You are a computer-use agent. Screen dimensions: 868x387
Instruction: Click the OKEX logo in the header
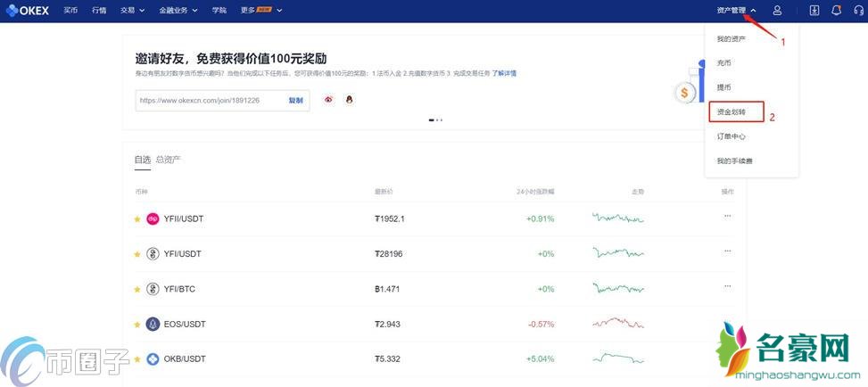point(29,11)
